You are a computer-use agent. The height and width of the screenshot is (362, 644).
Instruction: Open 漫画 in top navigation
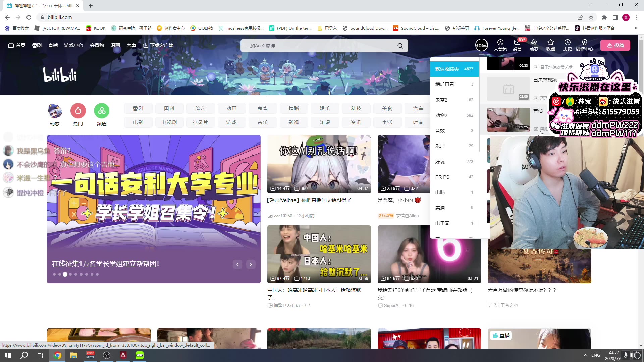click(x=115, y=45)
